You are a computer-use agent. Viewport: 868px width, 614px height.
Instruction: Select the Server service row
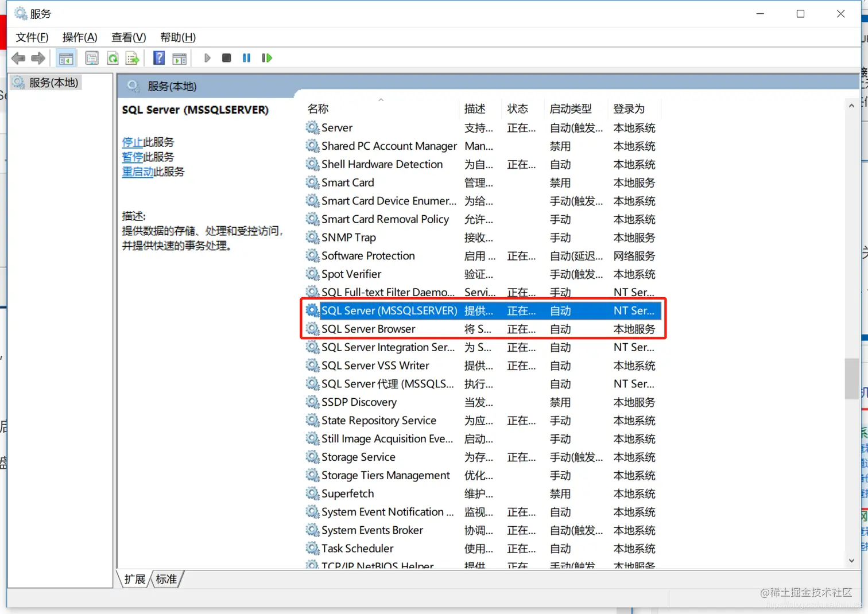(x=482, y=127)
